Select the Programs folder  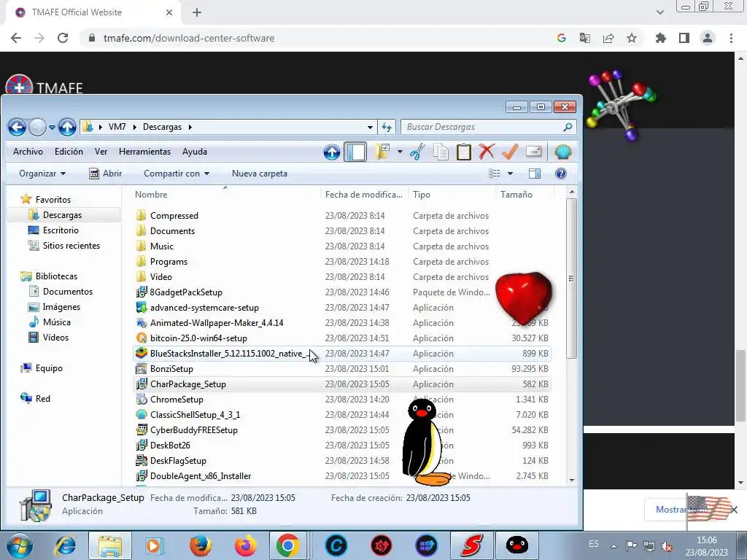tap(169, 262)
